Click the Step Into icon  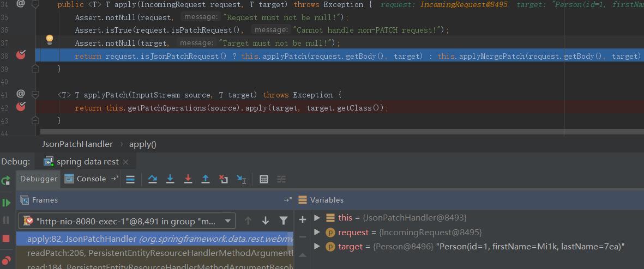170,179
